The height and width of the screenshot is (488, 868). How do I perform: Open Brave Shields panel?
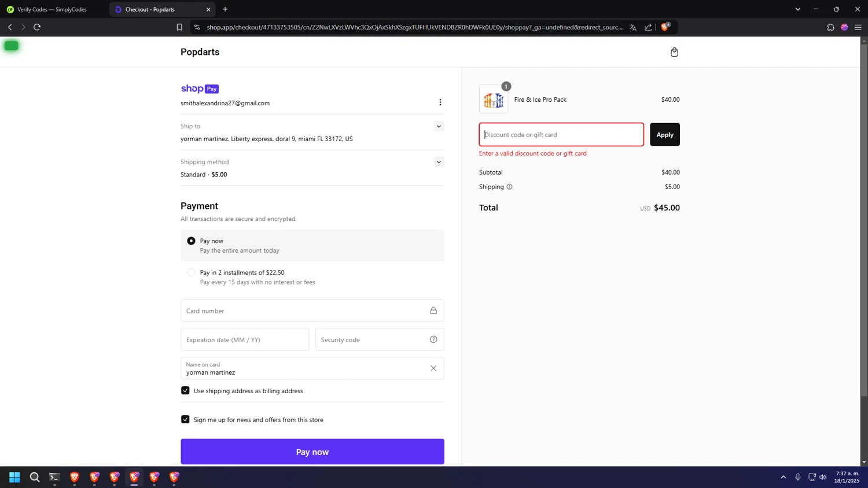[x=665, y=27]
